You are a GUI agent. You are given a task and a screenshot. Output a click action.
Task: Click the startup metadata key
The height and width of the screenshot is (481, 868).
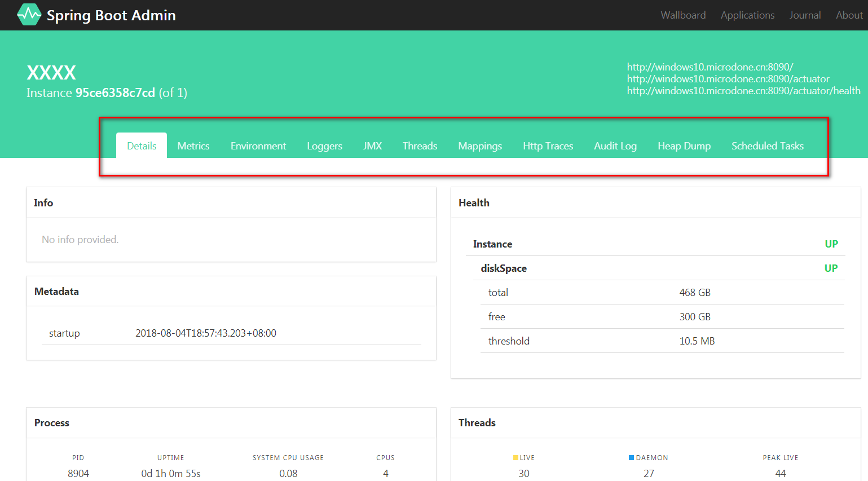coord(64,333)
